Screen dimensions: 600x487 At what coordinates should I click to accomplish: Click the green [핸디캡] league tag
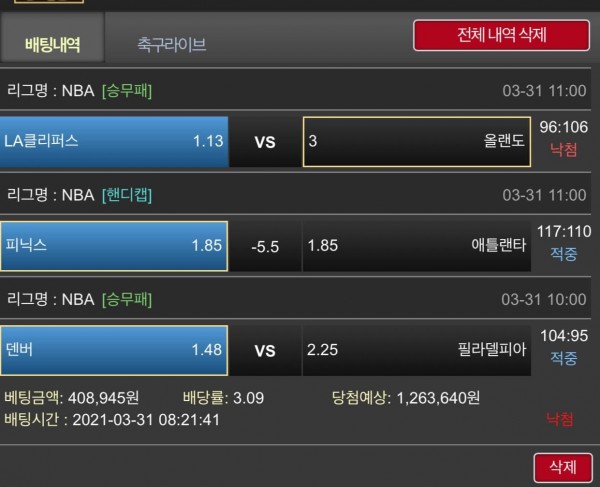coord(127,195)
